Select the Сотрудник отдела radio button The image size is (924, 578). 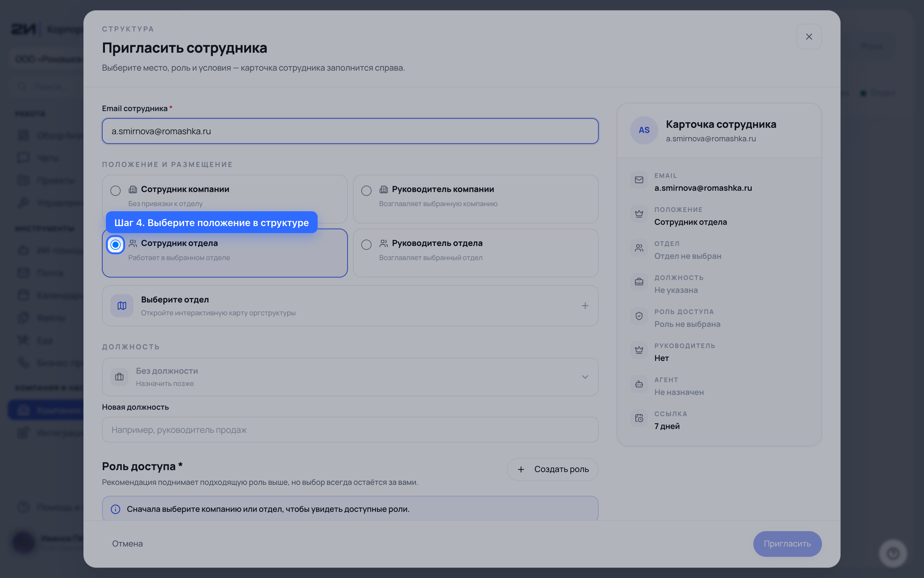(115, 244)
